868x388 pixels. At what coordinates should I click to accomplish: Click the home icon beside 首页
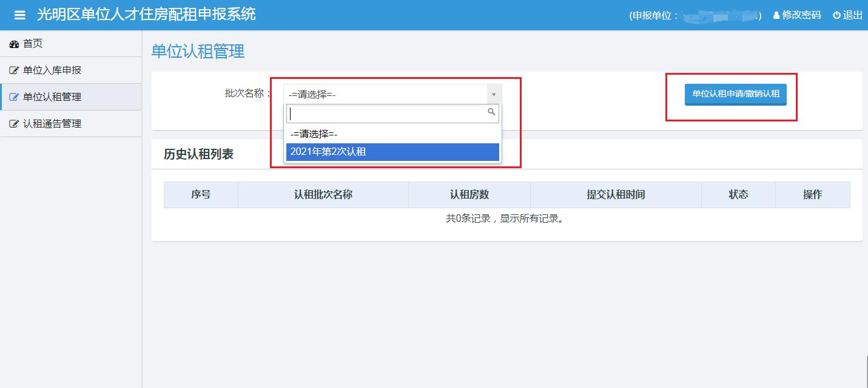click(x=13, y=43)
